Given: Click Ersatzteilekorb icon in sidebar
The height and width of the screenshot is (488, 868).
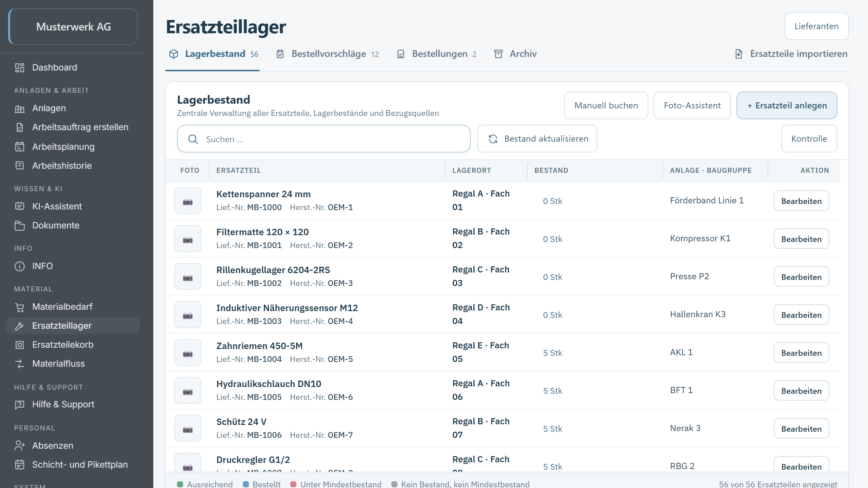Looking at the screenshot, I should coord(20,345).
